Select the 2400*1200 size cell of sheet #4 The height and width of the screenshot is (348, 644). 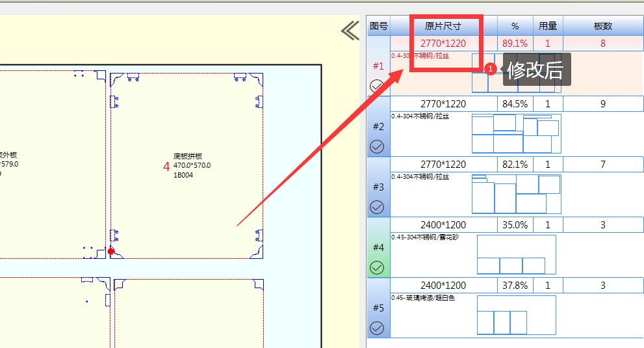444,224
